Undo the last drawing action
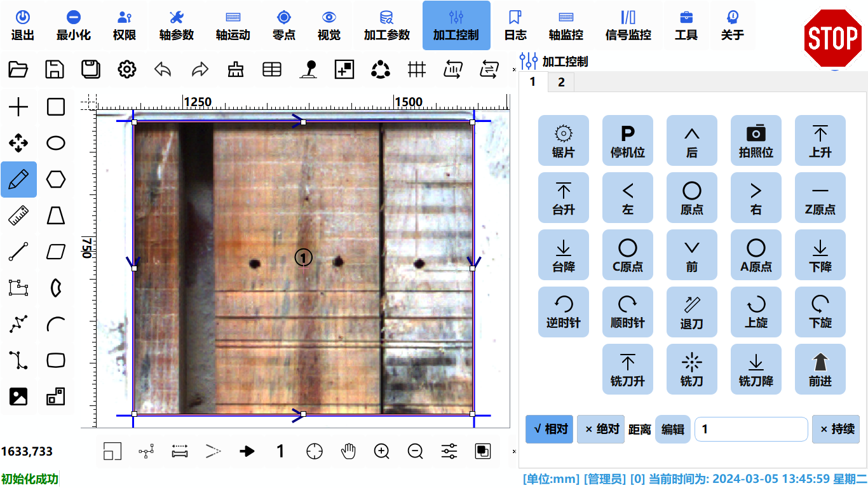868x488 pixels. pyautogui.click(x=163, y=69)
